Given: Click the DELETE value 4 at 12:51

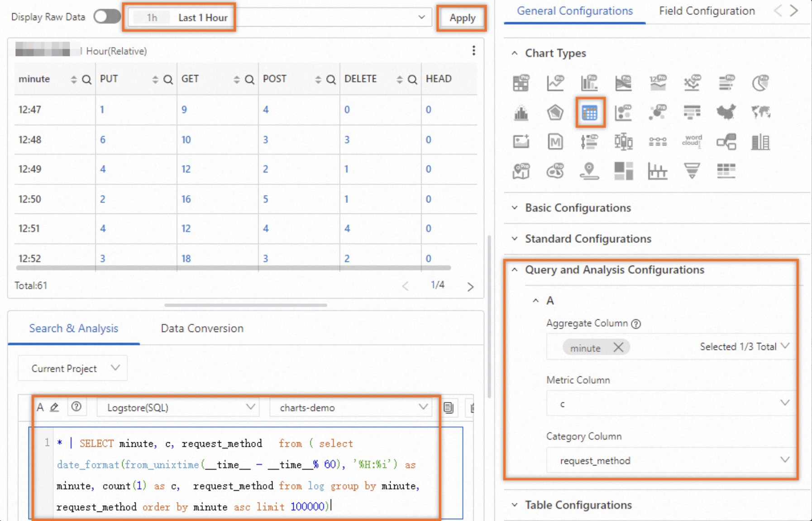Looking at the screenshot, I should (347, 228).
